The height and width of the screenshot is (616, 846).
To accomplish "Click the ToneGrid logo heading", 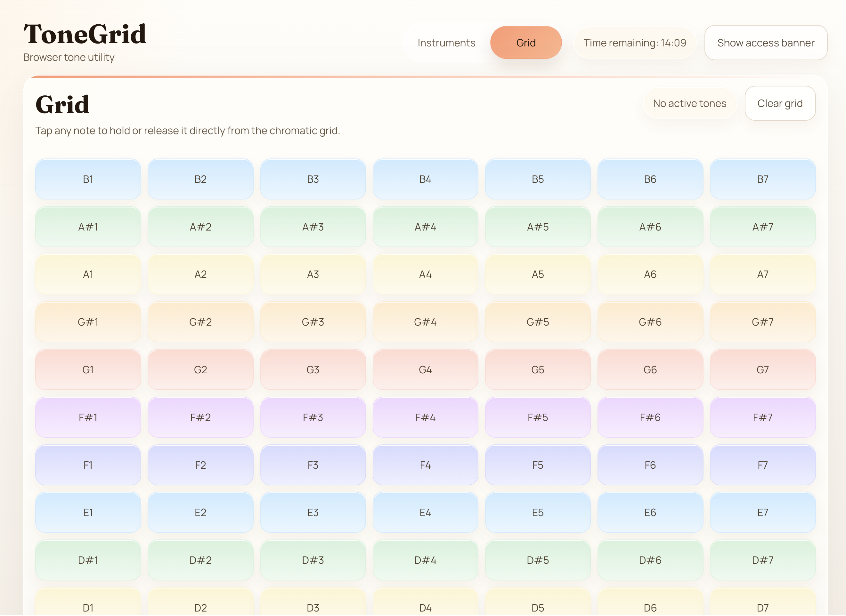I will (x=85, y=34).
